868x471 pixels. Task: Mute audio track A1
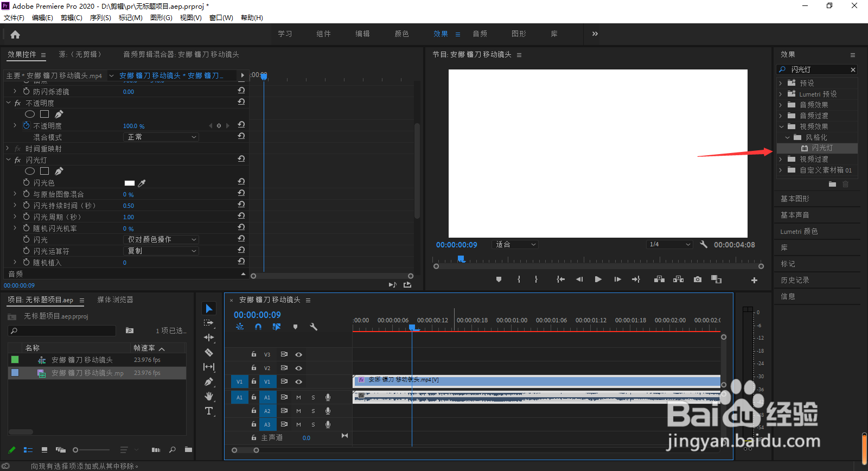[x=298, y=397]
